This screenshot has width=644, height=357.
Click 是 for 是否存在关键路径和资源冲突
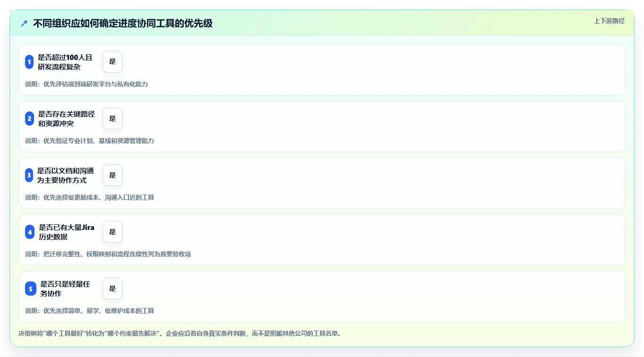[x=112, y=119]
